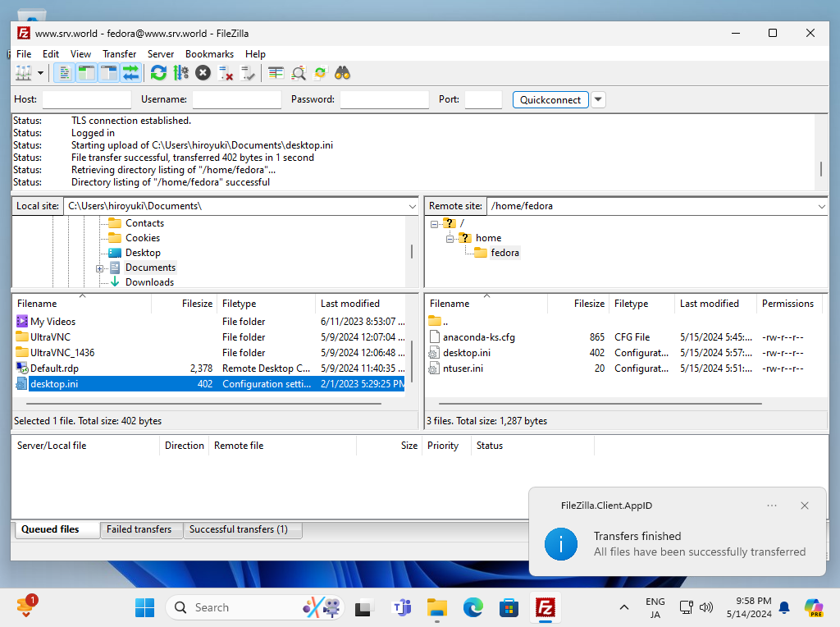Open the Windows Start menu
The image size is (840, 627).
(x=144, y=607)
